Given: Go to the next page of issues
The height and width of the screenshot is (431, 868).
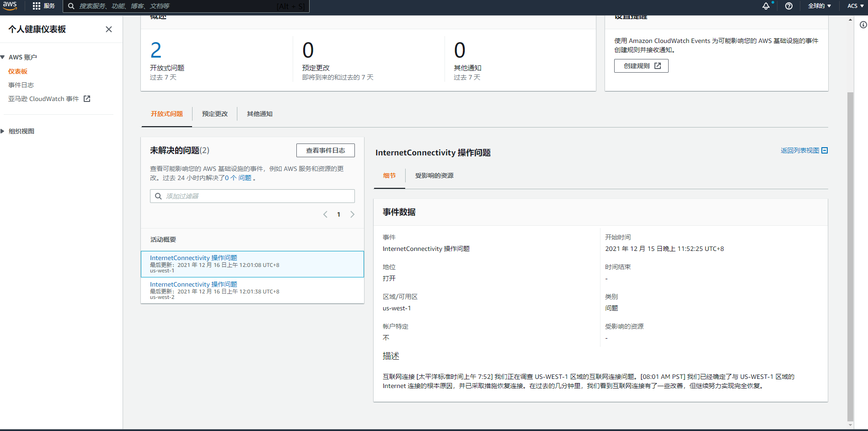Looking at the screenshot, I should tap(352, 214).
